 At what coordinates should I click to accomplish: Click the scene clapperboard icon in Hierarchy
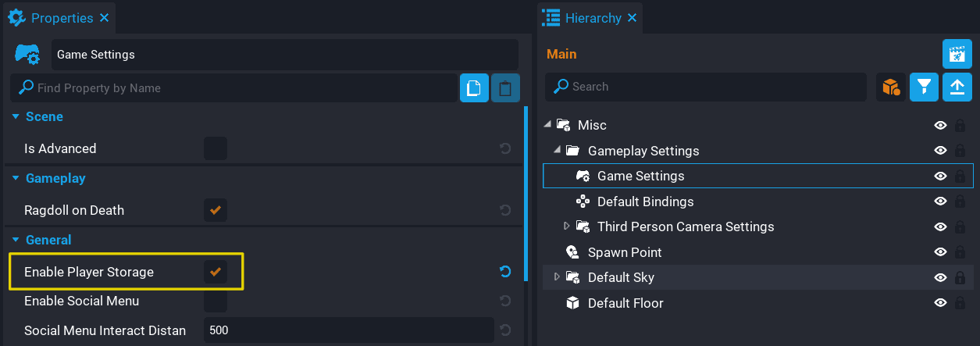pos(957,55)
